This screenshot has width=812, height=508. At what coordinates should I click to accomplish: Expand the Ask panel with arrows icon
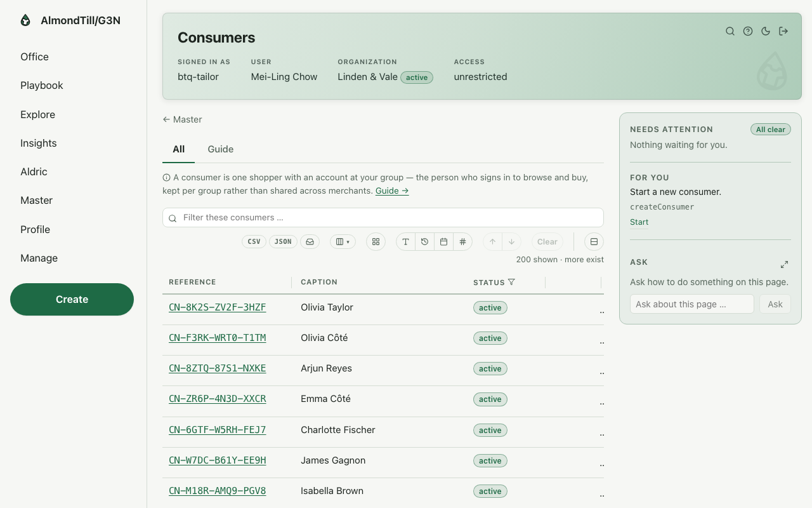tap(785, 264)
